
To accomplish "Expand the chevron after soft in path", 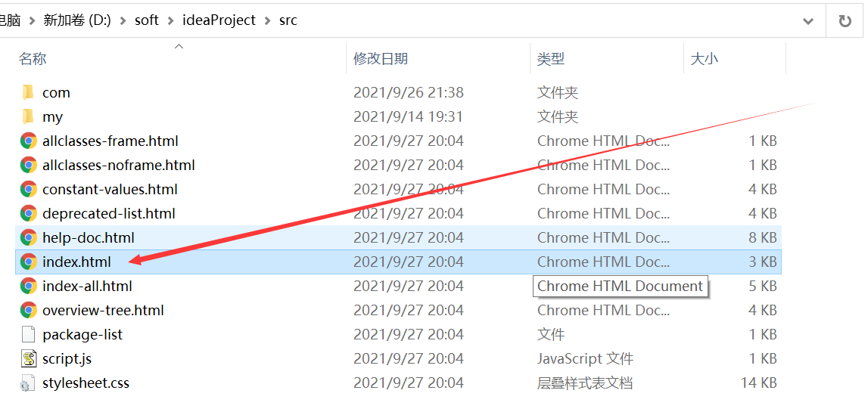I will coord(171,20).
